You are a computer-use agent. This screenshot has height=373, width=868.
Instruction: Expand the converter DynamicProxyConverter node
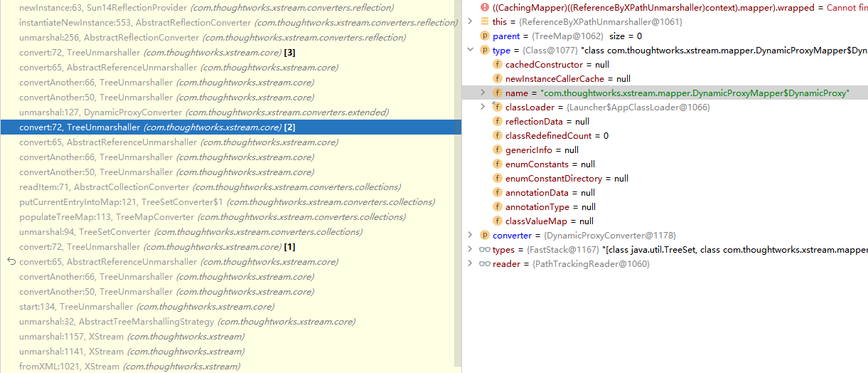click(x=470, y=235)
